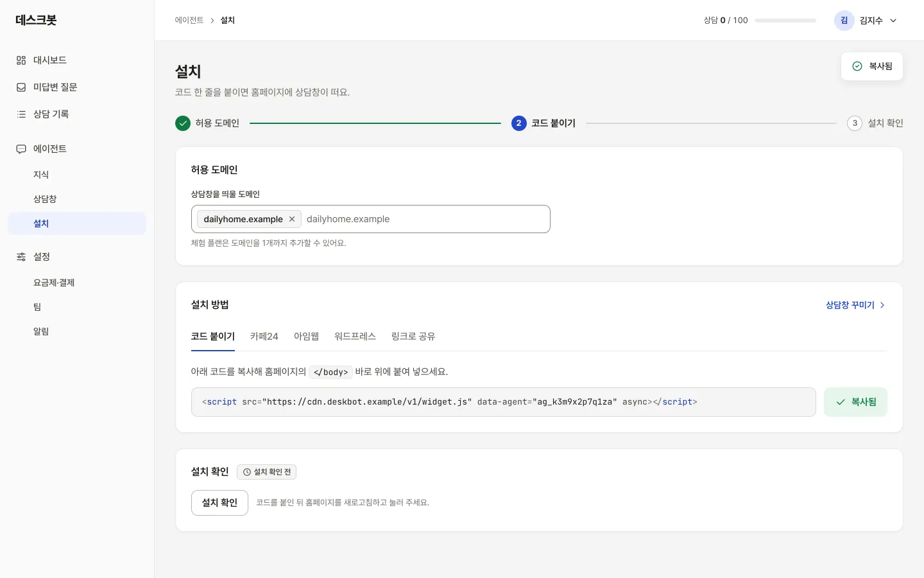Viewport: 924px width, 578px height.
Task: Open the 대시보드 sidebar icon
Action: (x=21, y=60)
